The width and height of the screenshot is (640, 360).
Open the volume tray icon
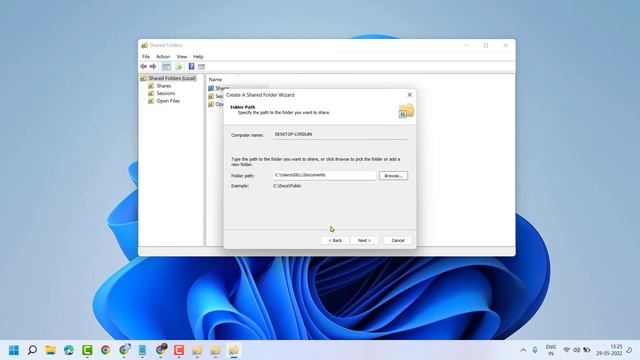(x=576, y=350)
